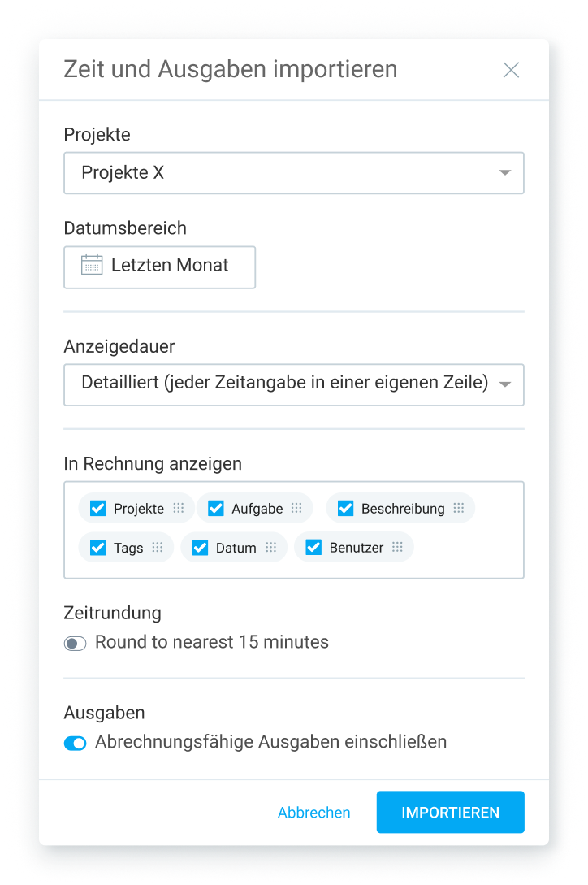This screenshot has width=588, height=885.
Task: Enable Round to nearest 15 minutes toggle
Action: (x=76, y=644)
